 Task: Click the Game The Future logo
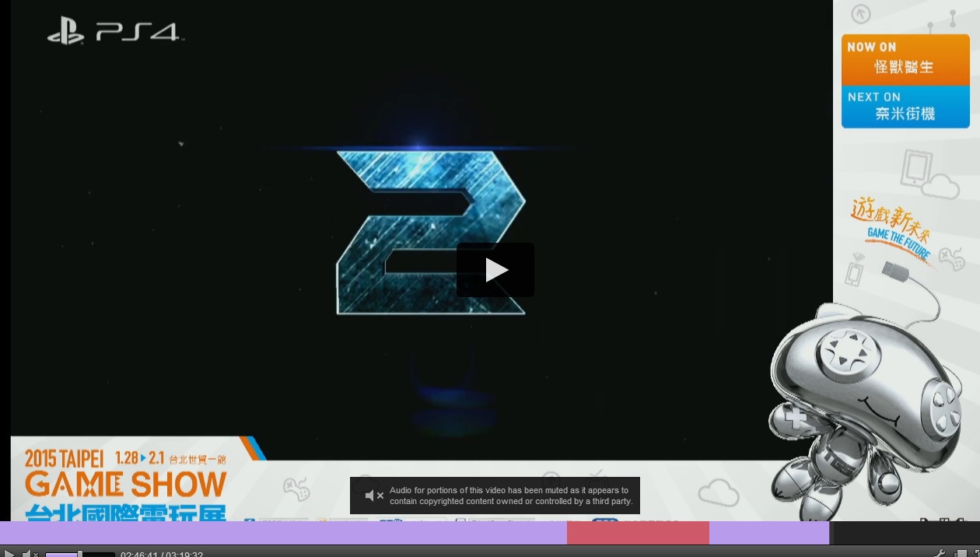(893, 229)
